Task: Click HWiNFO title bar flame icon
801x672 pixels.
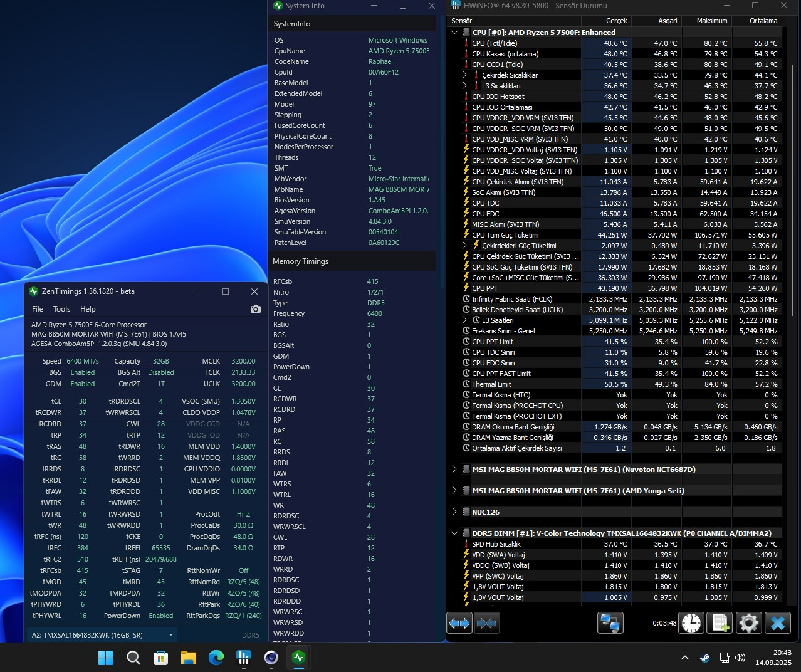Action: pyautogui.click(x=455, y=6)
